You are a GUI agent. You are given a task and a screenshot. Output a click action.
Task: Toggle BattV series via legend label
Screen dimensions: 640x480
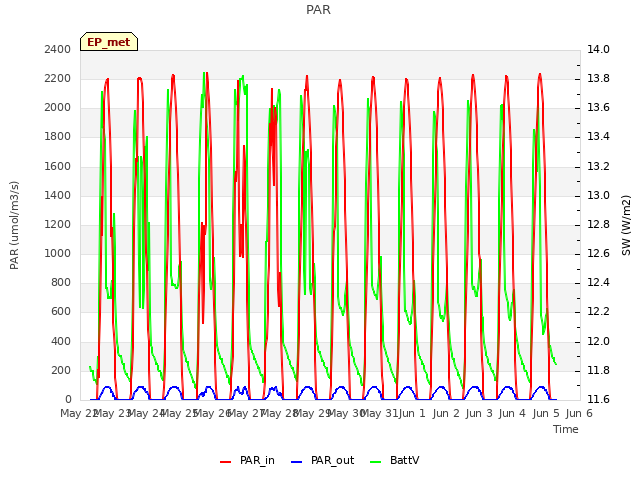[x=404, y=460]
